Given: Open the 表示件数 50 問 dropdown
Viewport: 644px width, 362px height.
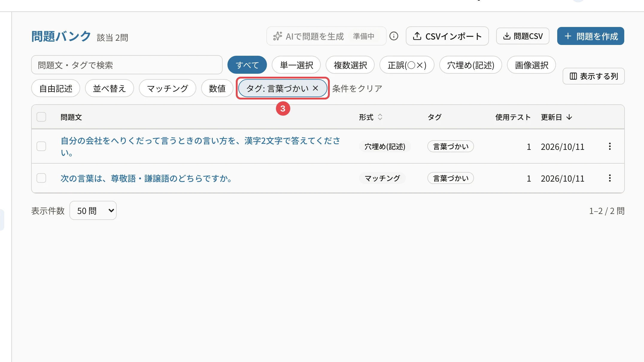Looking at the screenshot, I should point(93,210).
